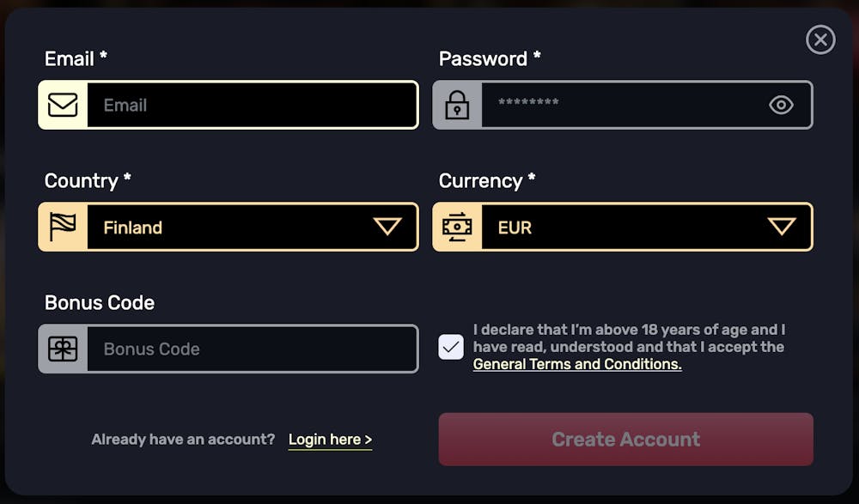Open the EUR currency selection box
859x504 pixels.
click(x=623, y=227)
